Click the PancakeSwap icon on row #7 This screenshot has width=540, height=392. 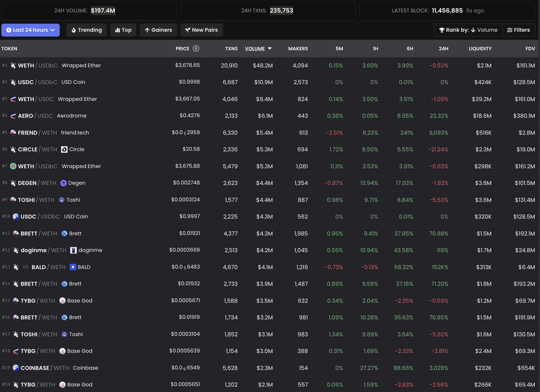13,166
